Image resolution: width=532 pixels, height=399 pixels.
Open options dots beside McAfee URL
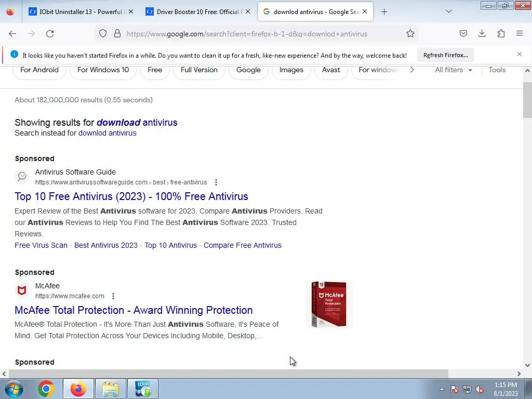[113, 296]
